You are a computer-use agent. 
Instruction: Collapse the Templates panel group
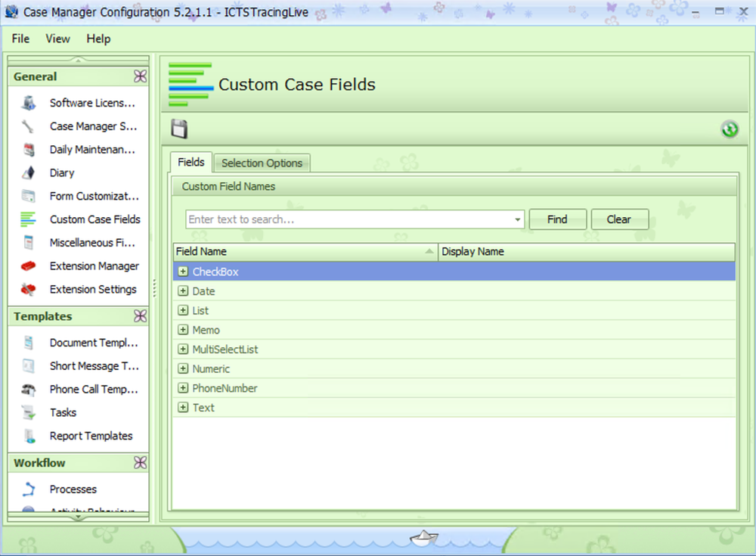point(141,316)
